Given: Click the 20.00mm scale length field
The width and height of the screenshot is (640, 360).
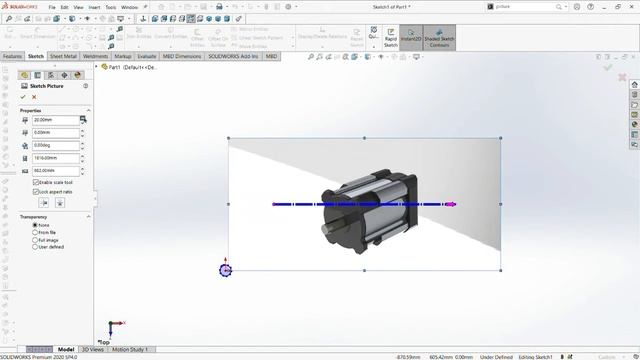Looking at the screenshot, I should [56, 120].
